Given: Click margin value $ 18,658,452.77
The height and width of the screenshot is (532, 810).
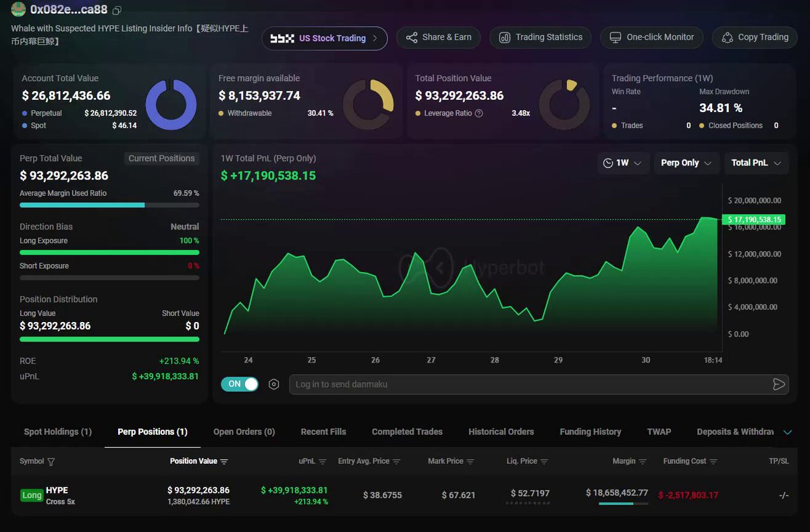Looking at the screenshot, I should [x=617, y=493].
